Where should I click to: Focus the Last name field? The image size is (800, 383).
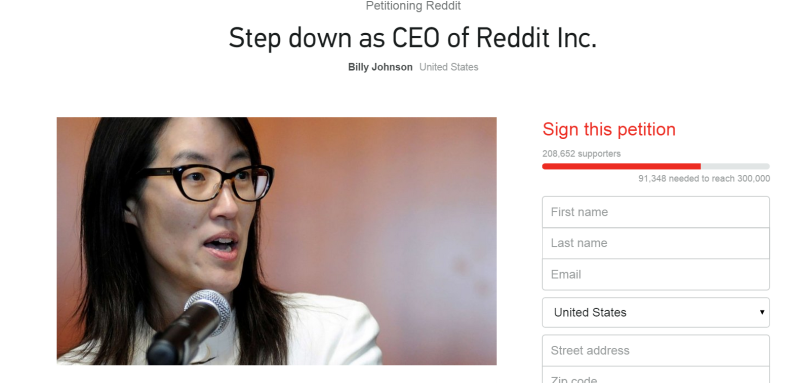pos(656,243)
